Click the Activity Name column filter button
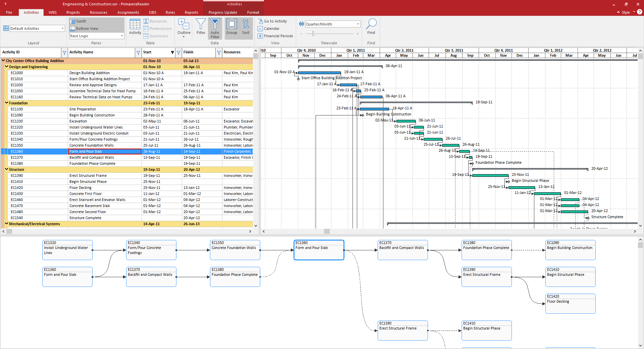 (138, 52)
